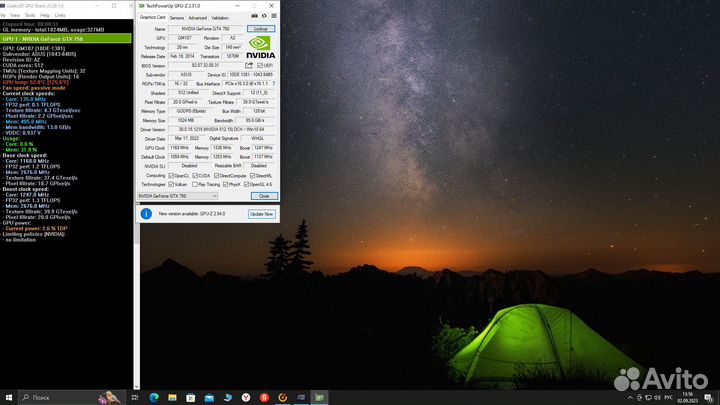Click the Lookup button
Screen dimensions: 720x405
point(261,29)
